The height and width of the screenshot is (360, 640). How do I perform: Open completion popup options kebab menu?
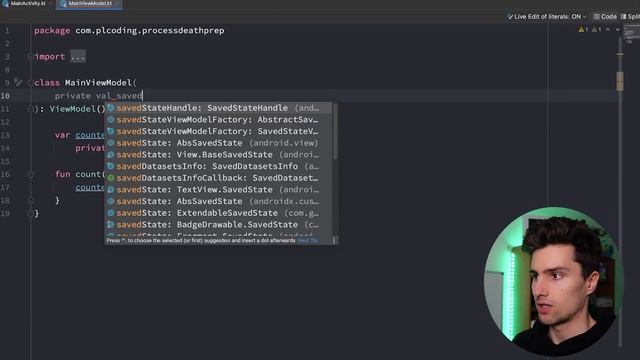tap(334, 240)
